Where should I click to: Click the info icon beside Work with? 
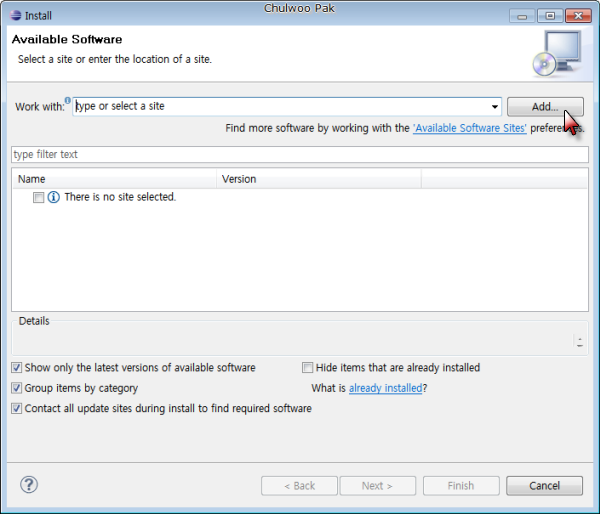pos(67,101)
